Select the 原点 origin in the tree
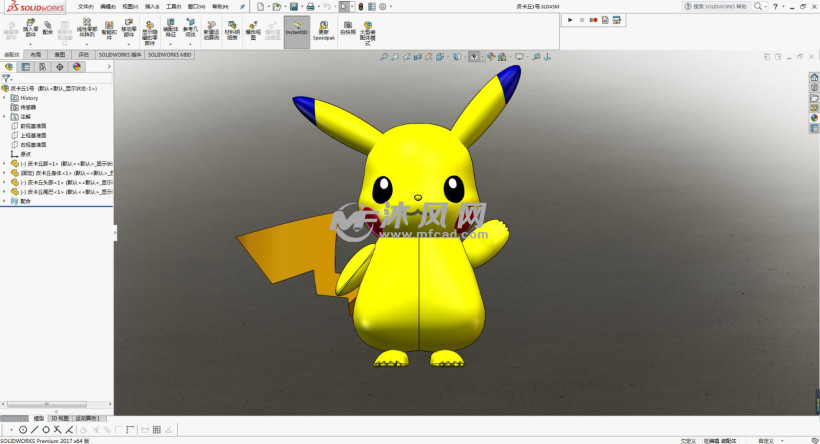 point(26,154)
